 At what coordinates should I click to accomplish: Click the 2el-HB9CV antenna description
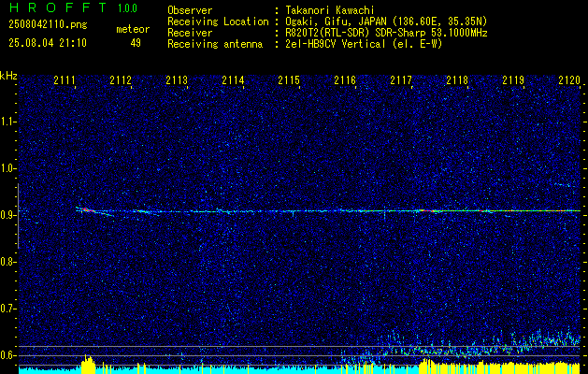(363, 44)
